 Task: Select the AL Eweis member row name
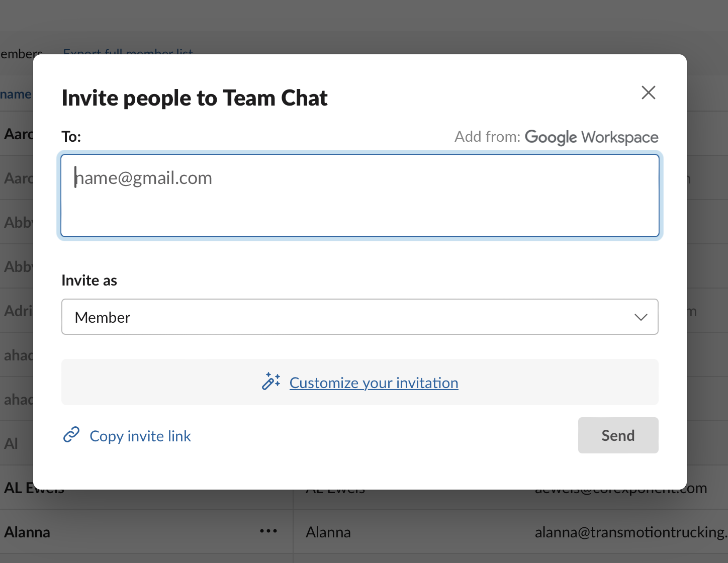tap(16, 488)
